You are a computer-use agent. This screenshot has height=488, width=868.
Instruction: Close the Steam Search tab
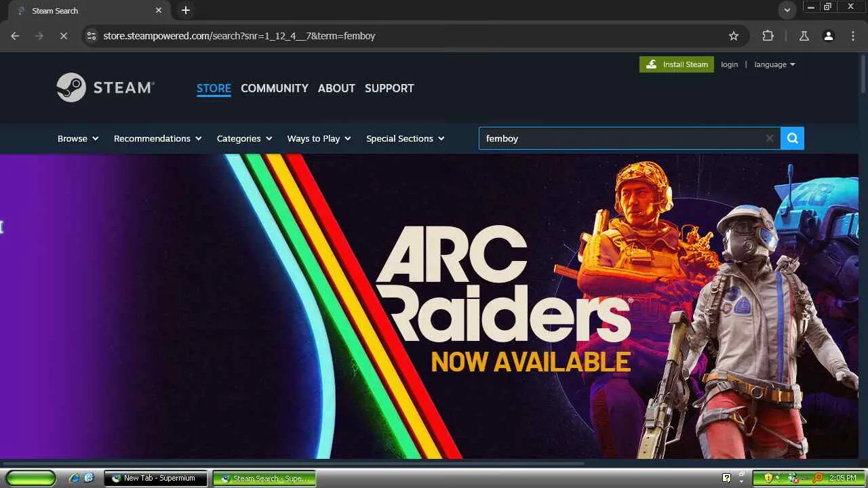point(159,10)
